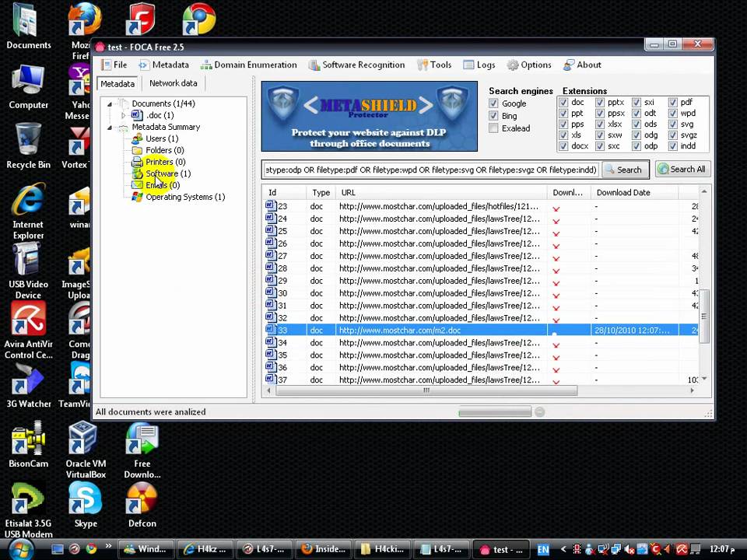Select Printers (0) in the tree

pos(165,162)
